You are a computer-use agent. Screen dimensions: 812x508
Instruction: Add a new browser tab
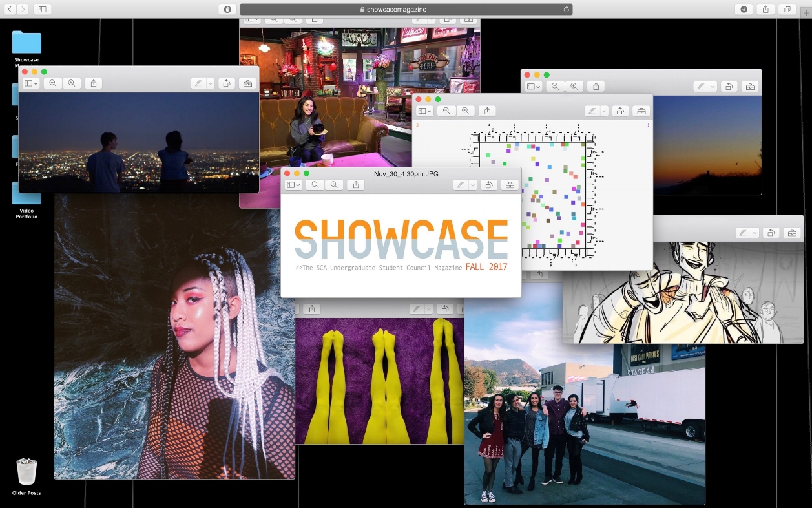point(806,12)
